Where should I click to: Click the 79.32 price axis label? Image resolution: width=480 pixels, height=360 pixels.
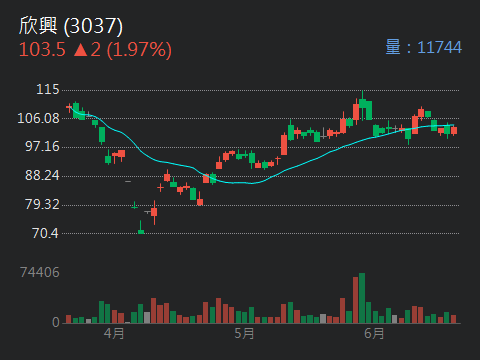(42, 205)
